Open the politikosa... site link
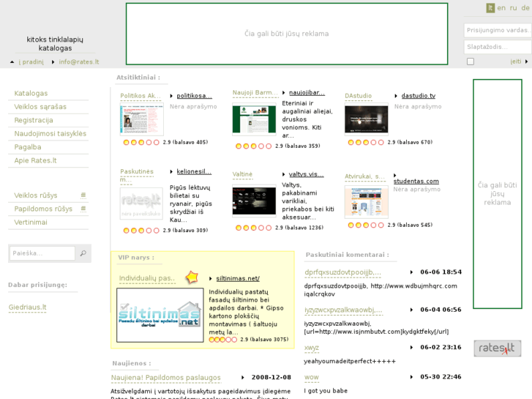The height and width of the screenshot is (399, 532). (x=195, y=96)
